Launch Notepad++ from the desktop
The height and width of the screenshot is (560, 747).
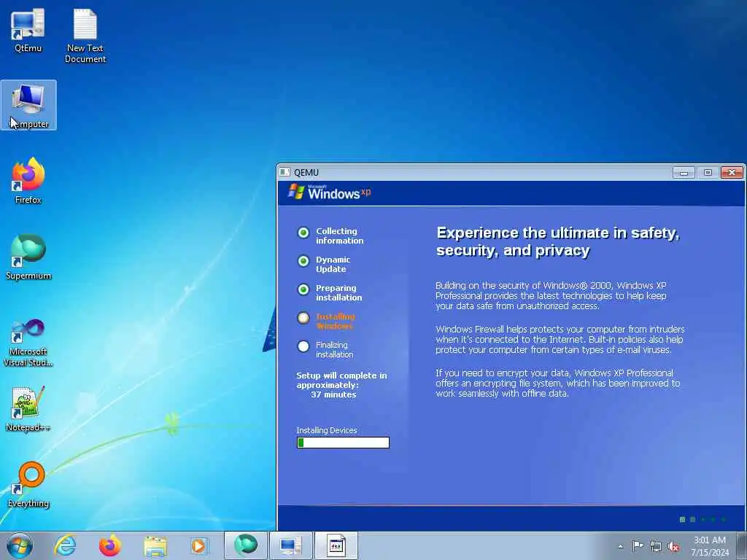(x=28, y=408)
